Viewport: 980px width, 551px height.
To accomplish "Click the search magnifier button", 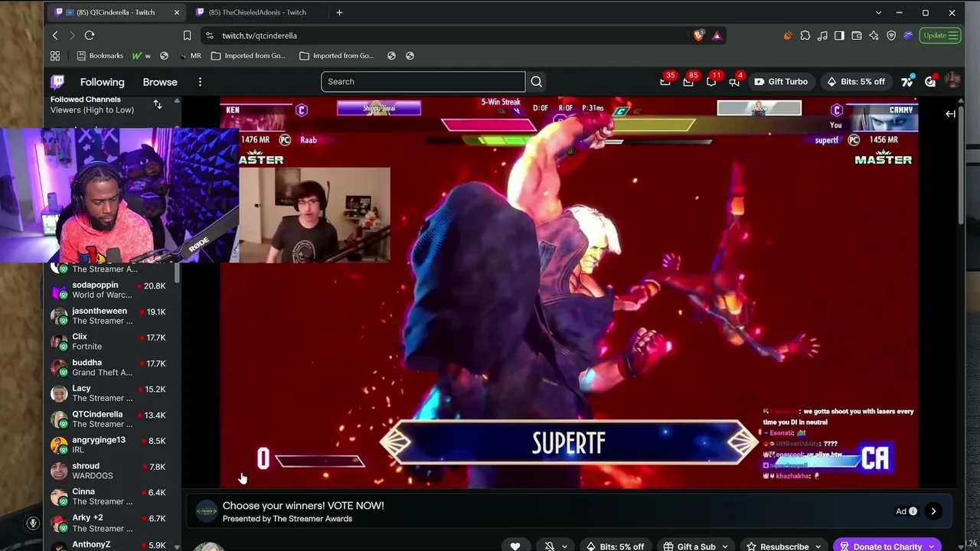I will [537, 82].
